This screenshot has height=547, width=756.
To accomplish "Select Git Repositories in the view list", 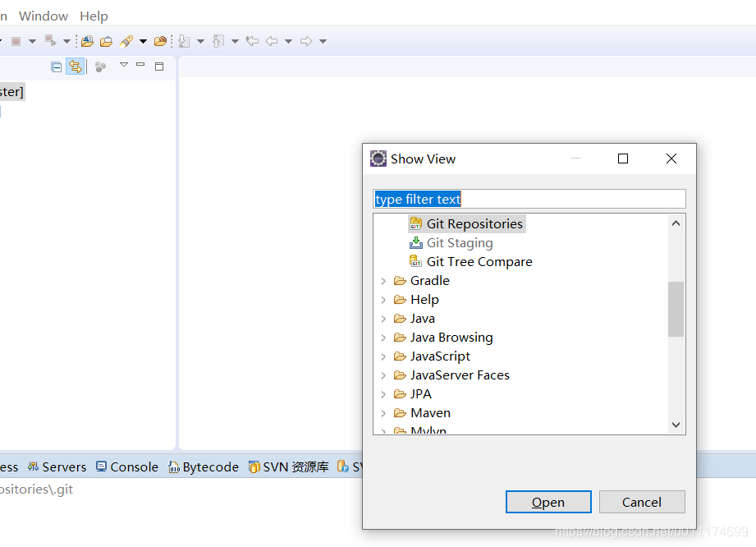I will coord(474,224).
